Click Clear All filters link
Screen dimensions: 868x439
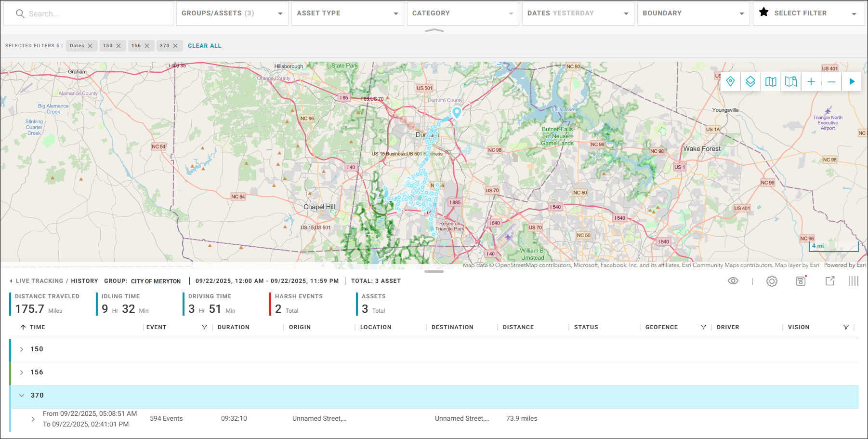click(205, 46)
